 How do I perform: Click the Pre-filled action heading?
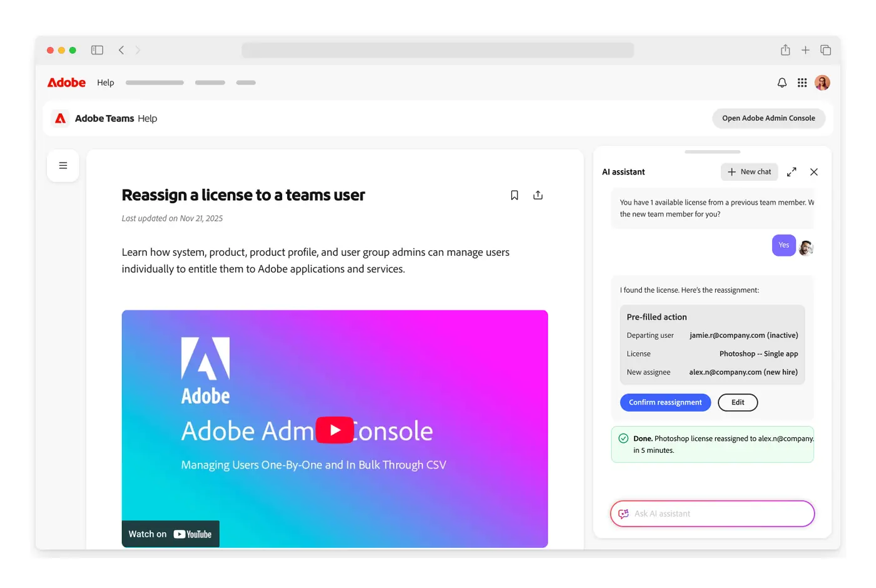pyautogui.click(x=657, y=317)
